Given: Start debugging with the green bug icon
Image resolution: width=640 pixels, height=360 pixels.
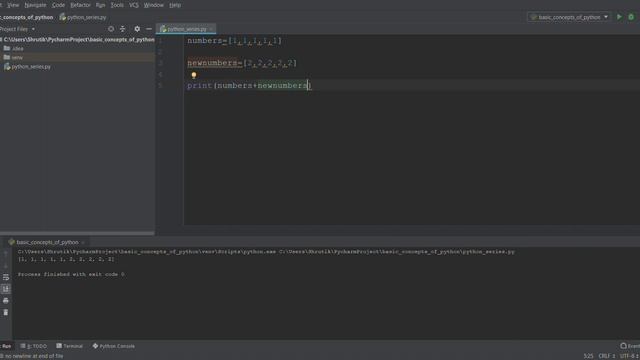Looking at the screenshot, I should coord(631,17).
